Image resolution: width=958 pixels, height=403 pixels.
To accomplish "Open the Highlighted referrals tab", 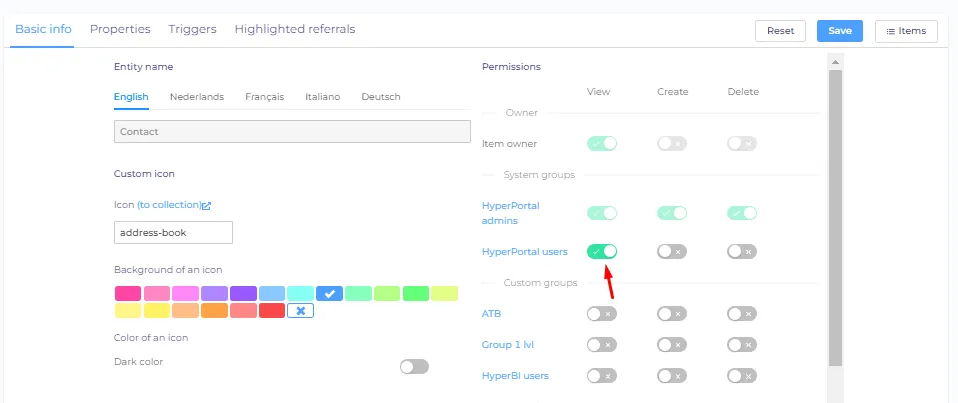I will click(x=294, y=29).
